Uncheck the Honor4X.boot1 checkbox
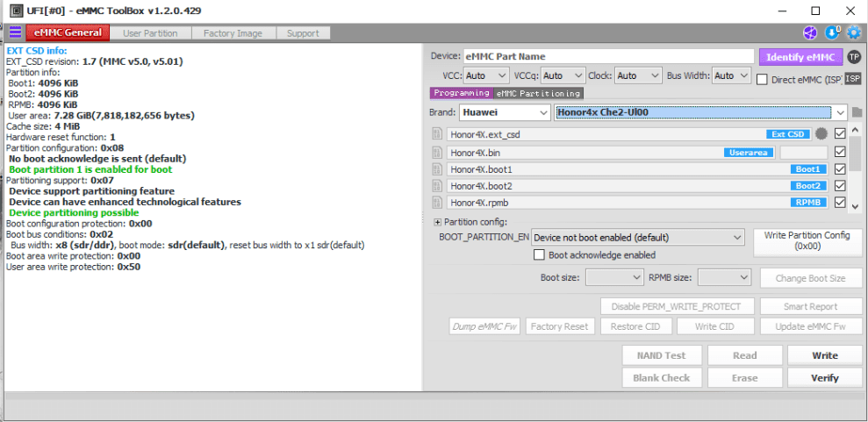Image resolution: width=868 pixels, height=422 pixels. [840, 168]
